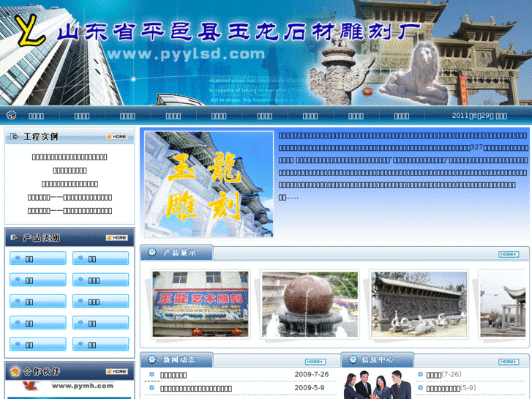Click the 2011 date in navigation bar
This screenshot has width=532, height=399.
(479, 116)
